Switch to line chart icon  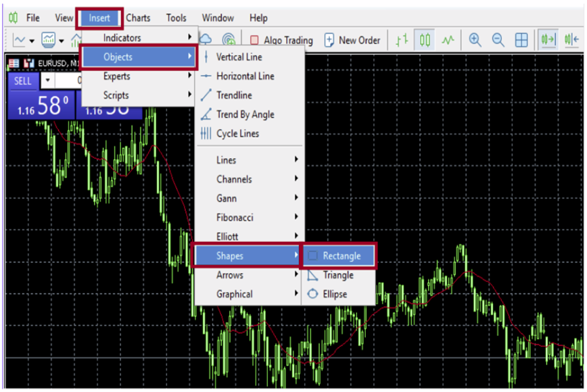point(448,40)
